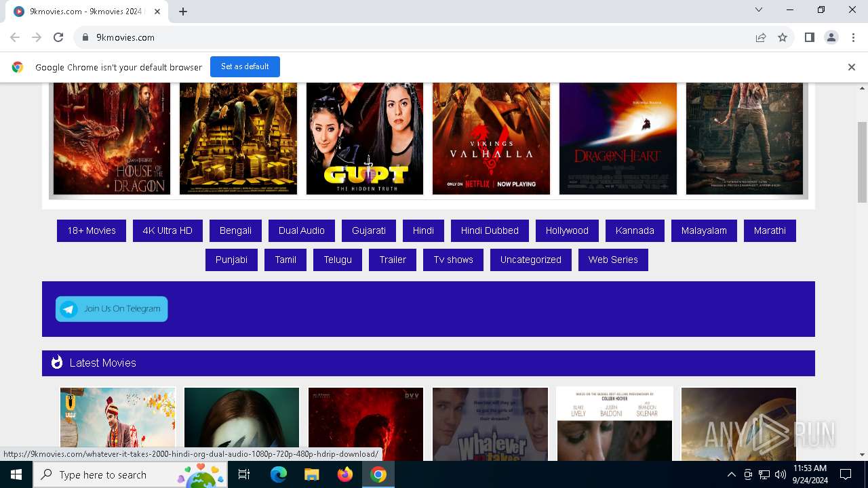Screen dimensions: 868x488
Task: Browse the Telugu category
Action: (338, 260)
